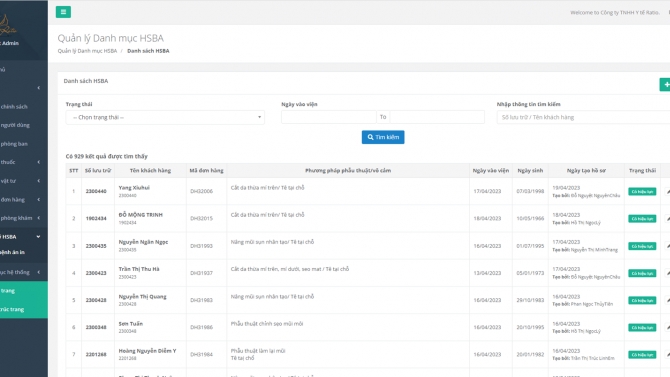The height and width of the screenshot is (377, 670).
Task: Click the Có hiệu lực badge for Yang Xiuhui
Action: [642, 191]
